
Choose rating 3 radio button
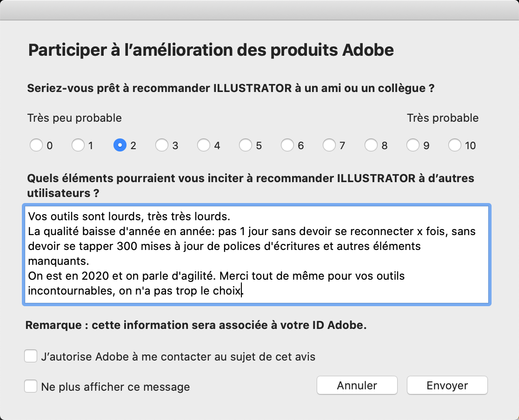(162, 145)
